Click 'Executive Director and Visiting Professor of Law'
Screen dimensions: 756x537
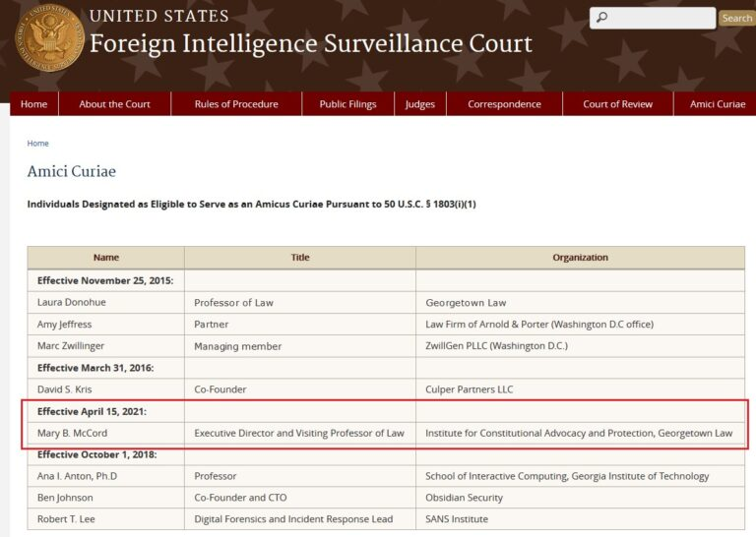pyautogui.click(x=299, y=434)
